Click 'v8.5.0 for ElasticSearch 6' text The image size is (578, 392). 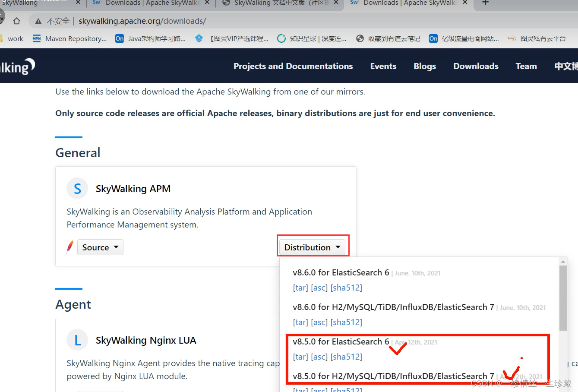(341, 341)
